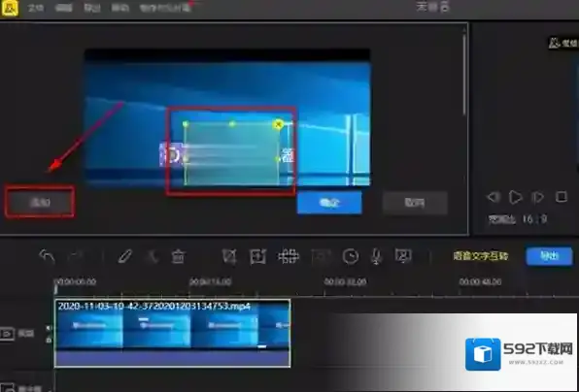Open the mosaic tool in the toolbar

288,256
